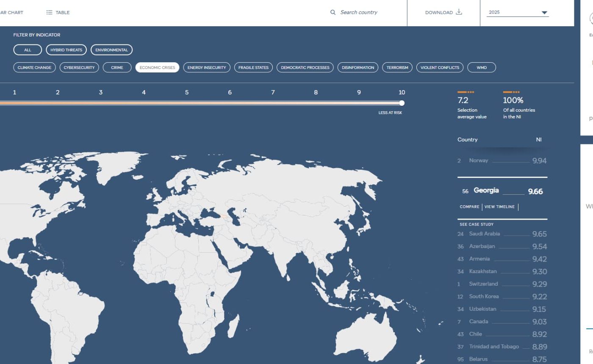
Task: Toggle the Economic Crises filter off
Action: (x=157, y=67)
